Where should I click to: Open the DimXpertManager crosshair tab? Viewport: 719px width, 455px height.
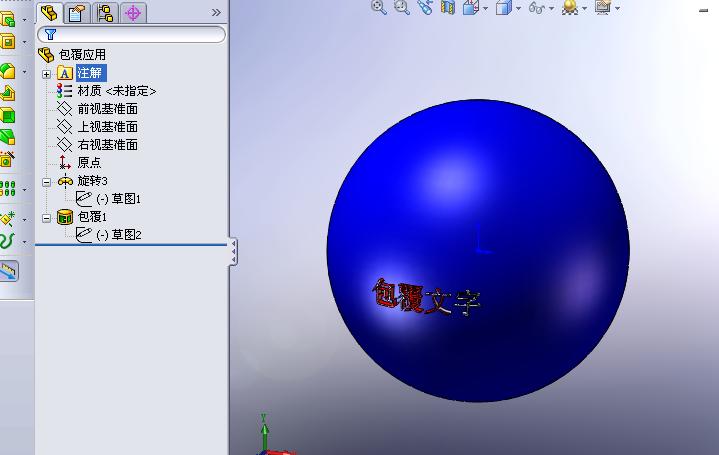[x=133, y=13]
